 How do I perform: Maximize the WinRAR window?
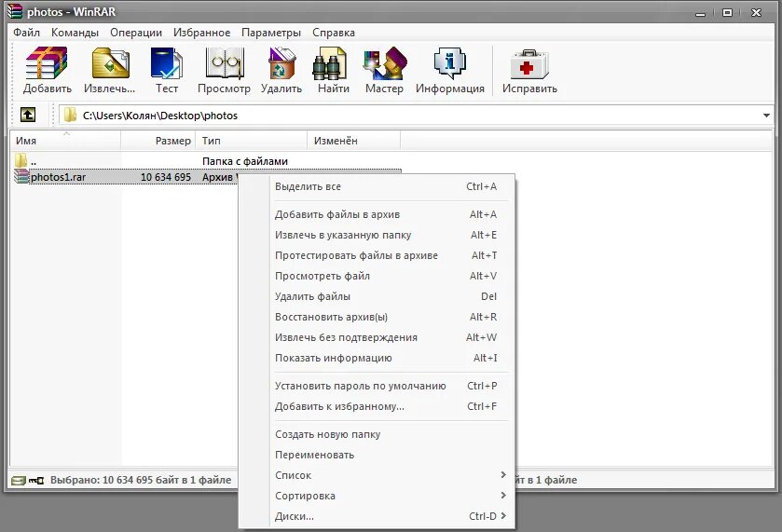[x=728, y=13]
